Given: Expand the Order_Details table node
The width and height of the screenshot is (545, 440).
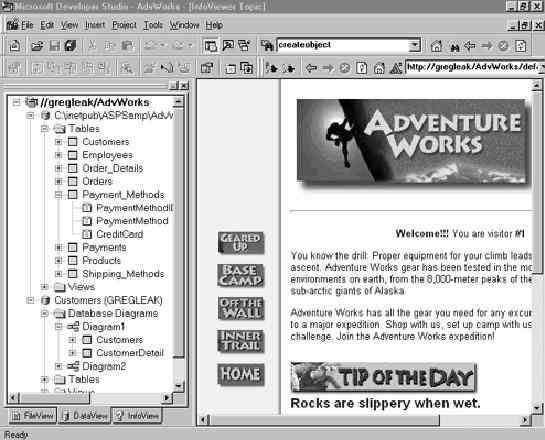Looking at the screenshot, I should [x=58, y=168].
